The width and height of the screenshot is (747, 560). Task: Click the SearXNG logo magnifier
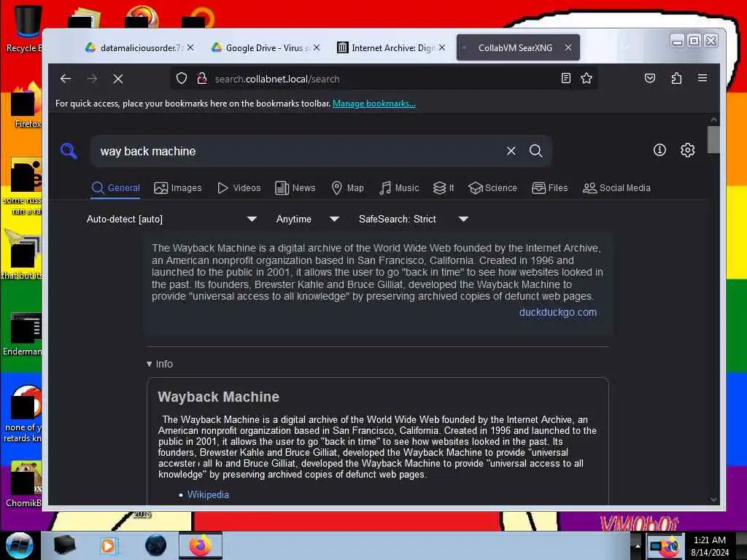(69, 151)
